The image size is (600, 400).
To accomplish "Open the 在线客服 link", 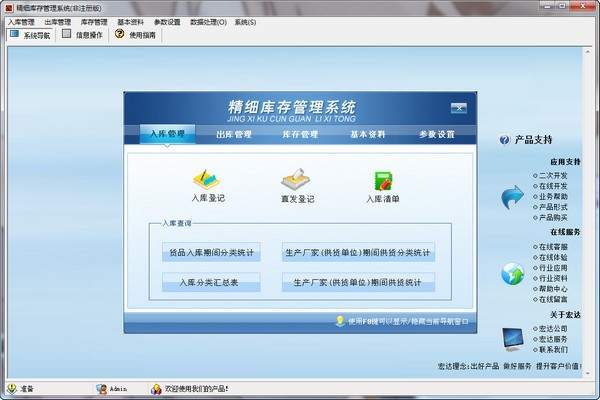I will click(553, 246).
